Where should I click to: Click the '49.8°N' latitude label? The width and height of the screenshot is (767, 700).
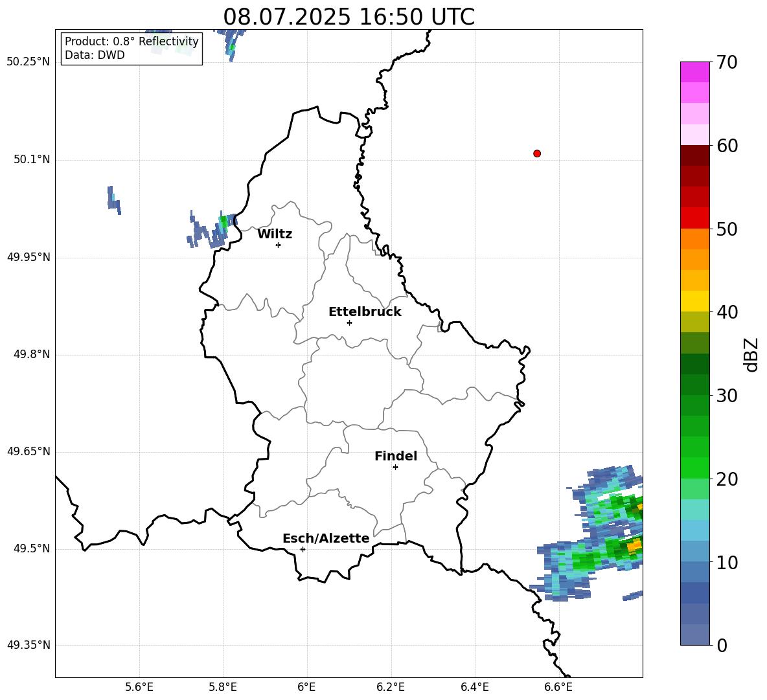[x=32, y=354]
